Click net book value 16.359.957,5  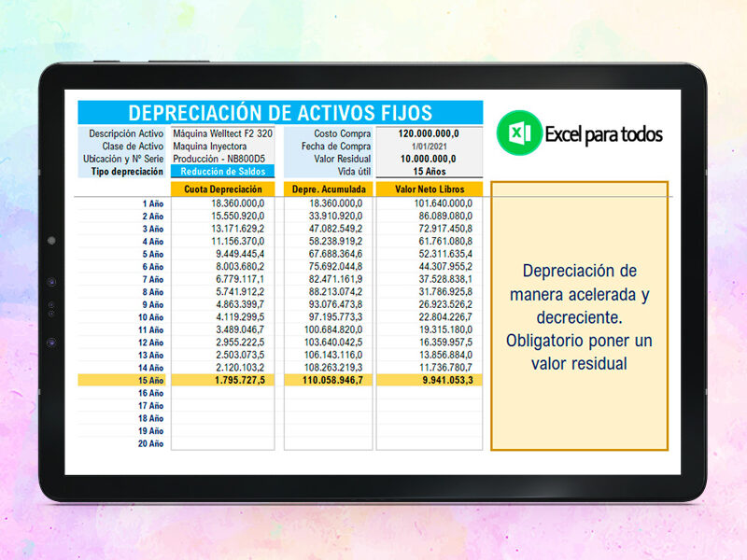pyautogui.click(x=445, y=343)
